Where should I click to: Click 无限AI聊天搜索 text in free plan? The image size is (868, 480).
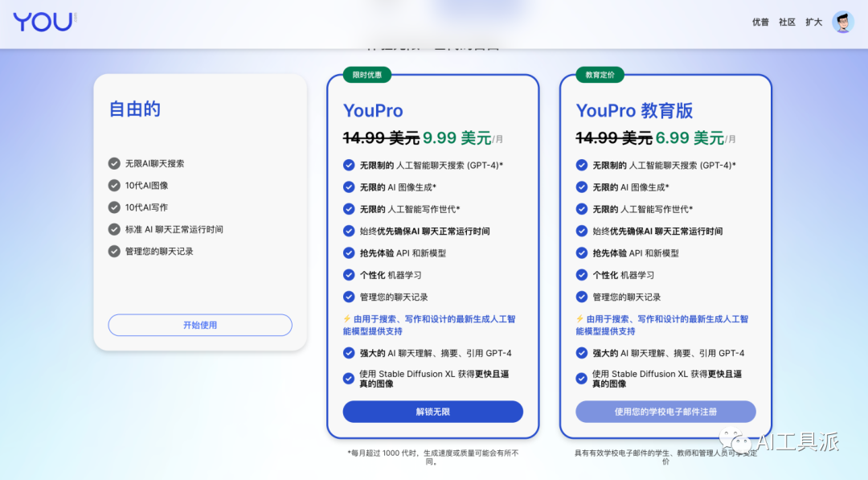(154, 163)
